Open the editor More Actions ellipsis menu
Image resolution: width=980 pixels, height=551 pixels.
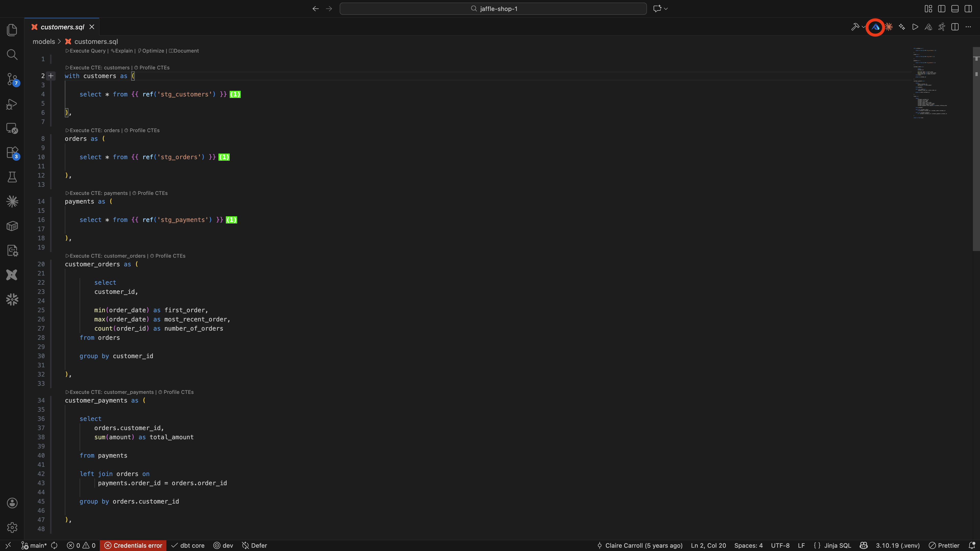pos(968,27)
